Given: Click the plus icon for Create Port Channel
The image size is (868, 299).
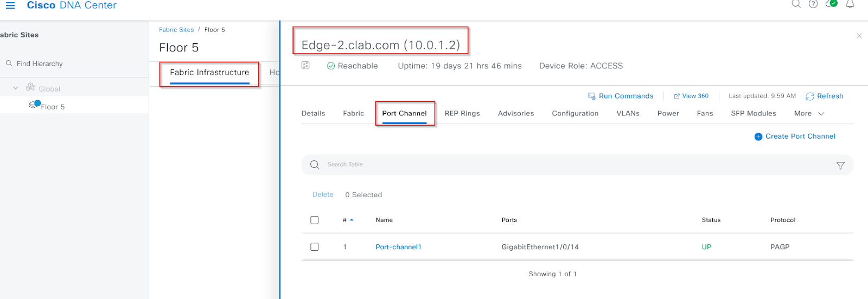Looking at the screenshot, I should click(x=758, y=136).
